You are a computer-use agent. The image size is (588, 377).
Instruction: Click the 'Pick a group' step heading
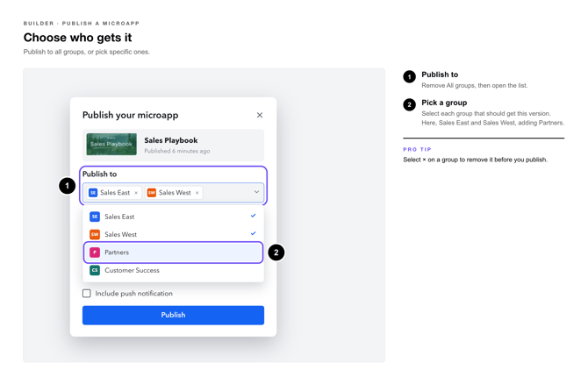pos(444,103)
